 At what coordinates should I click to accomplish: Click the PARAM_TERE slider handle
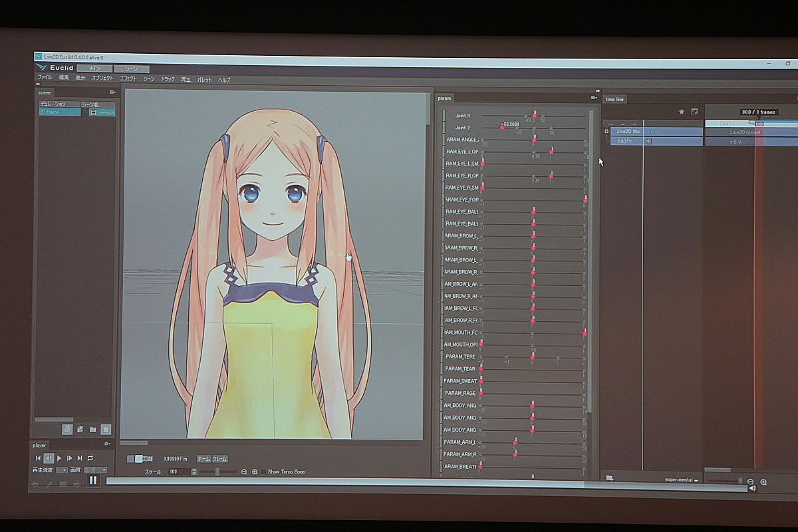click(532, 358)
